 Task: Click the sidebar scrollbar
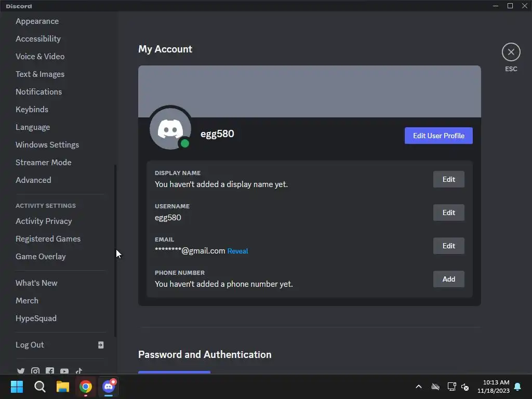[115, 251]
